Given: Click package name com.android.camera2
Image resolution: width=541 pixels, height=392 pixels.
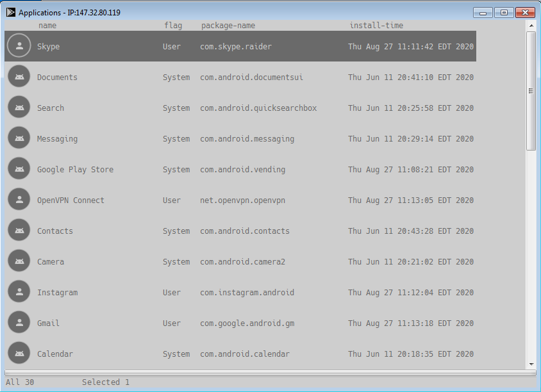Looking at the screenshot, I should click(242, 262).
